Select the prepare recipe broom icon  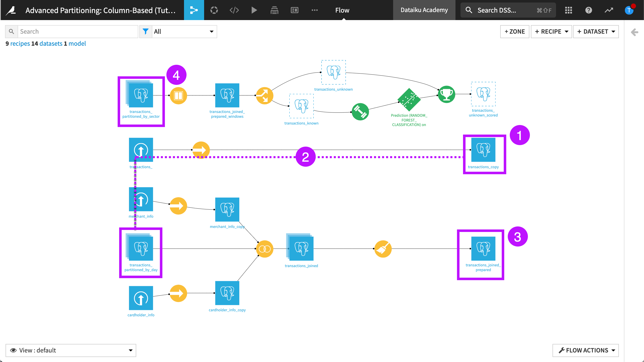point(383,249)
